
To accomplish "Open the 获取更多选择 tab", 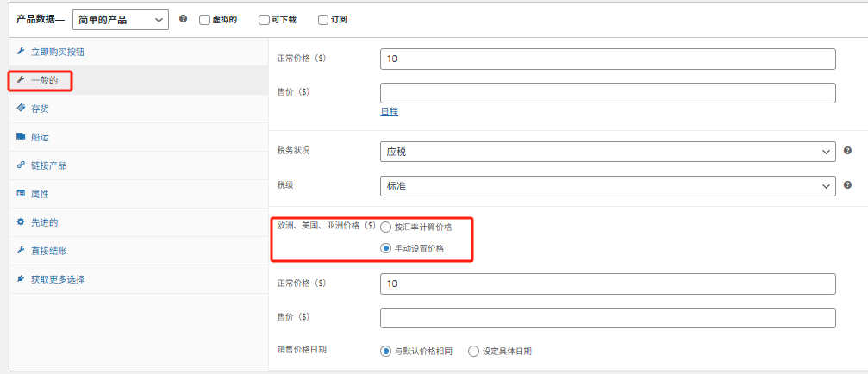I will (x=57, y=279).
